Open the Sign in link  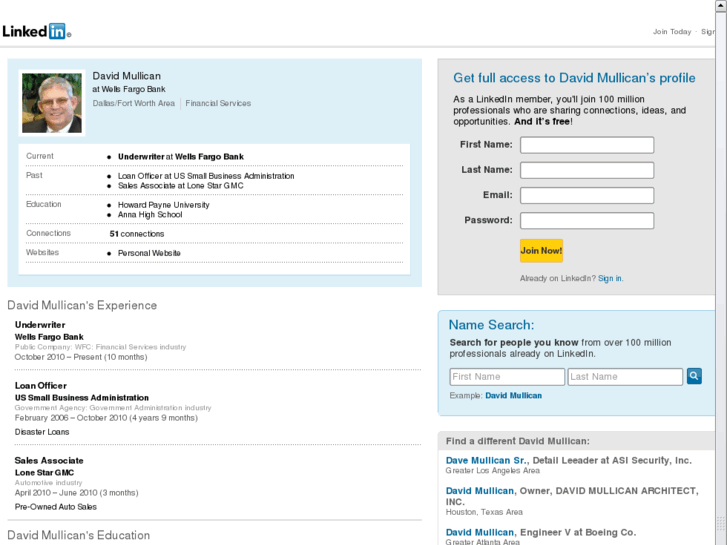click(x=610, y=278)
